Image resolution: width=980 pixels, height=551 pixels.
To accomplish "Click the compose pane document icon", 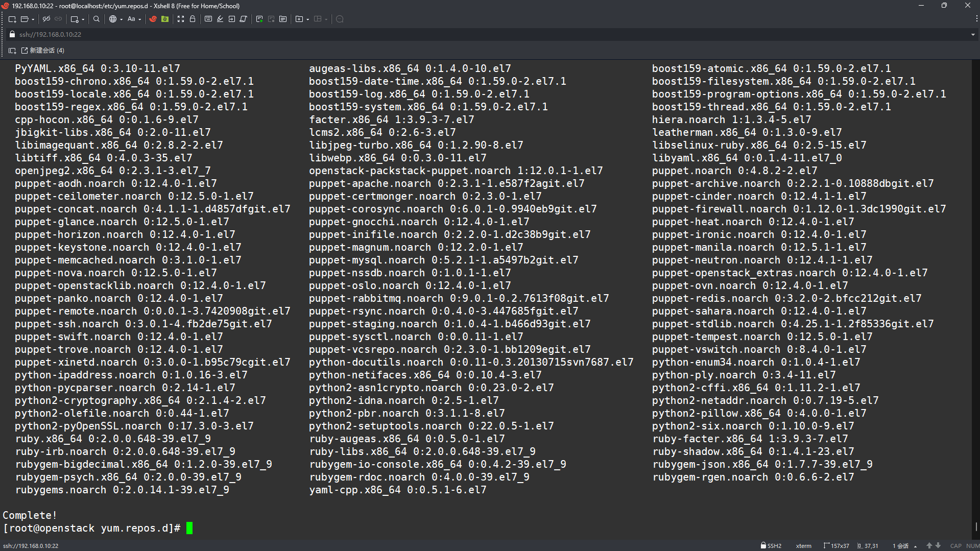I will click(283, 19).
